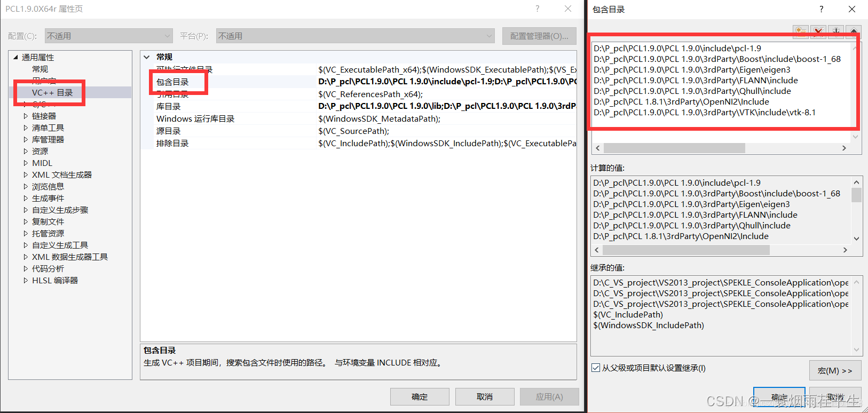Select 复制文件 tree item
This screenshot has height=413, width=868.
click(x=48, y=221)
